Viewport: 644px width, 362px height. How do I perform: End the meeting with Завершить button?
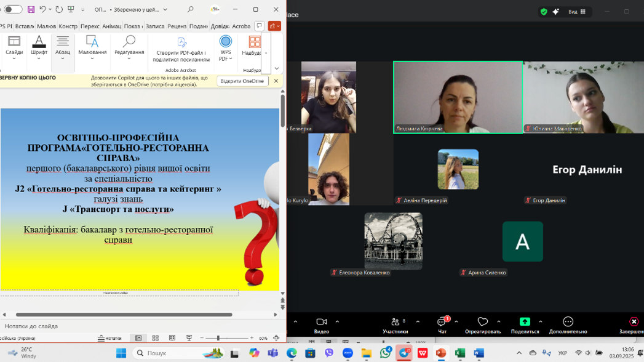(633, 326)
